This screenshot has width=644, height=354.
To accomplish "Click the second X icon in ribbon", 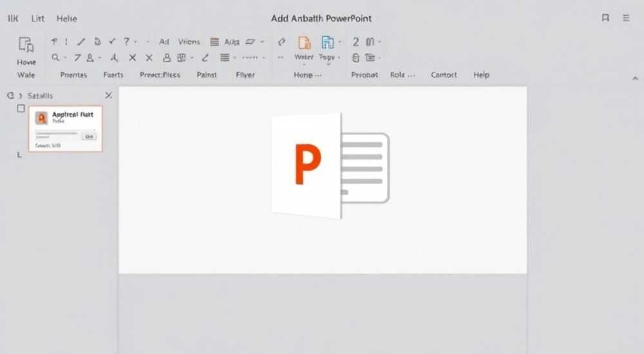I will (x=149, y=58).
